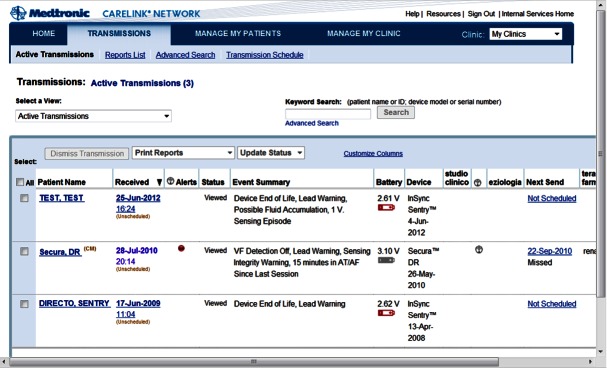Click the info icon in Secura, DR row
The height and width of the screenshot is (368, 607).
(479, 250)
